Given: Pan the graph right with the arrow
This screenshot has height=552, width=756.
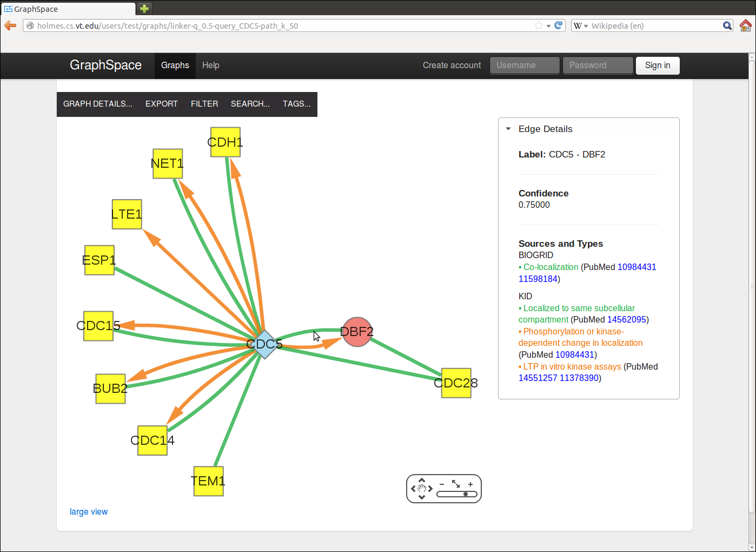Looking at the screenshot, I should pos(430,489).
